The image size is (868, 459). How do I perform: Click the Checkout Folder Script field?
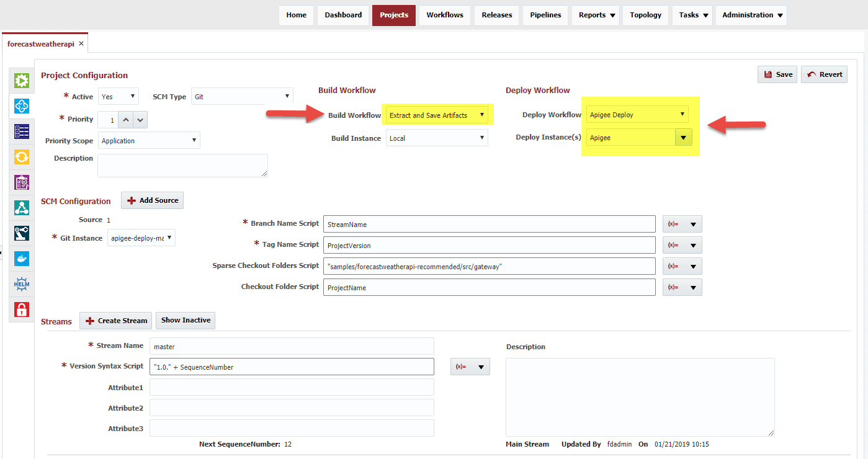[490, 287]
